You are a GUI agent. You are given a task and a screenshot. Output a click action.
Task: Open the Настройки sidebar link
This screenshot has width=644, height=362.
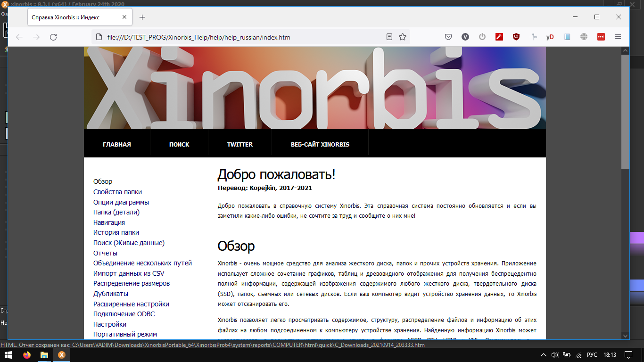click(110, 324)
